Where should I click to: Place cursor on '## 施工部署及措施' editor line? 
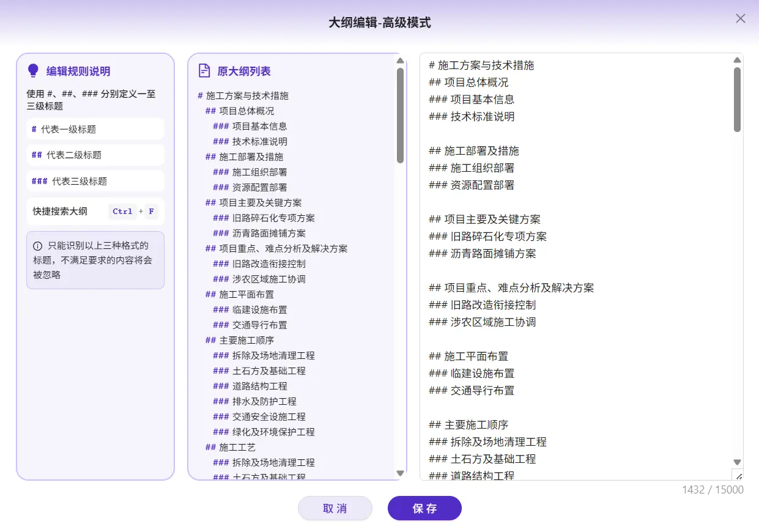point(474,150)
